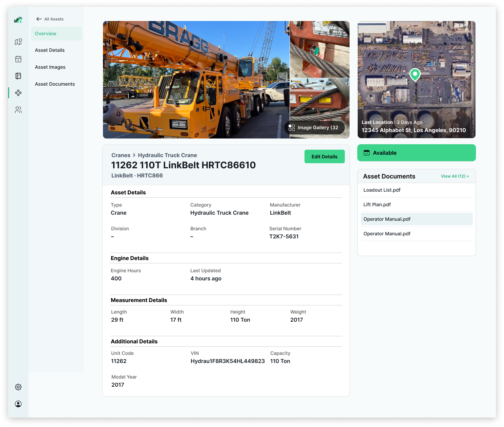Open the top cable close-up thumbnail
The width and height of the screenshot is (504, 427).
coord(320,49)
